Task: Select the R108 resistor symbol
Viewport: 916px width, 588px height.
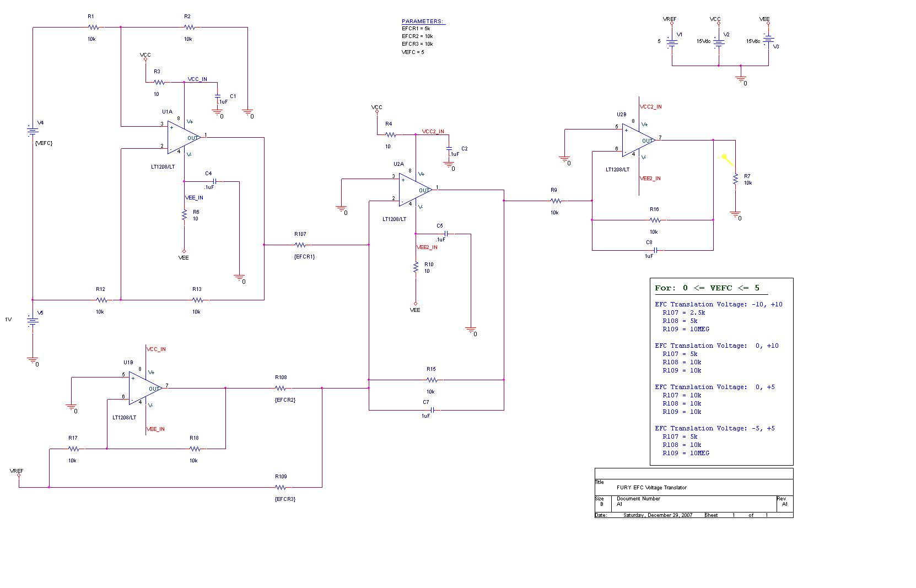Action: click(x=281, y=388)
